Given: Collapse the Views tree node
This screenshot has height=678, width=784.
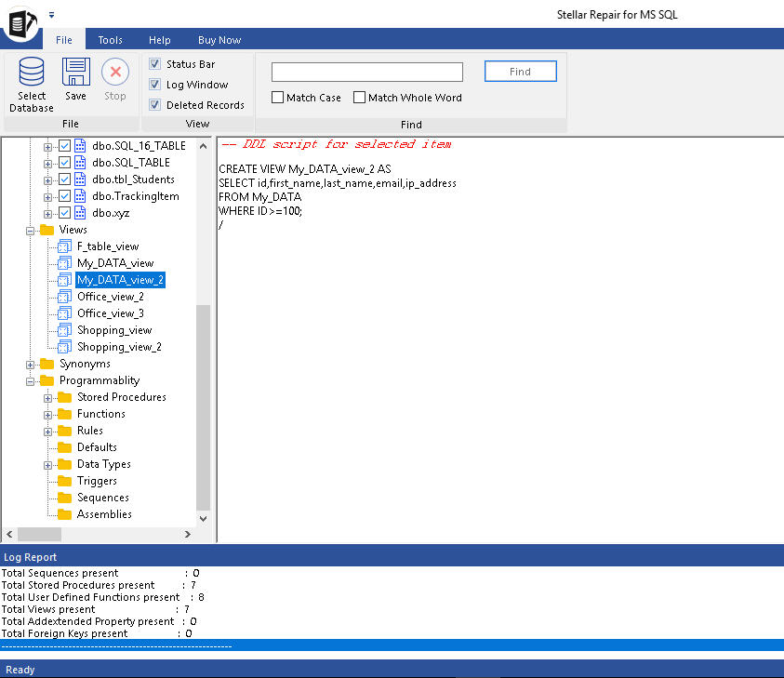Looking at the screenshot, I should point(31,230).
